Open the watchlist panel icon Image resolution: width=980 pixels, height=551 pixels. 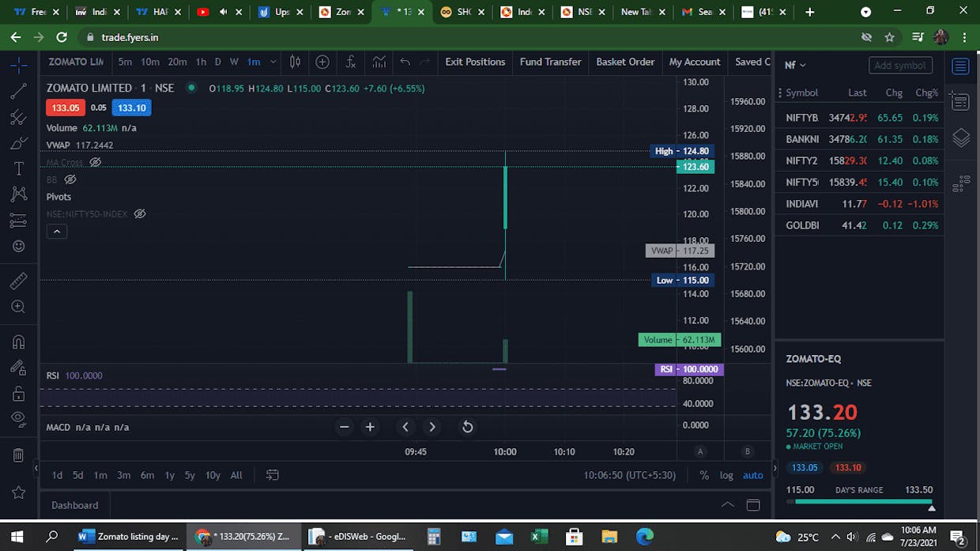[961, 66]
